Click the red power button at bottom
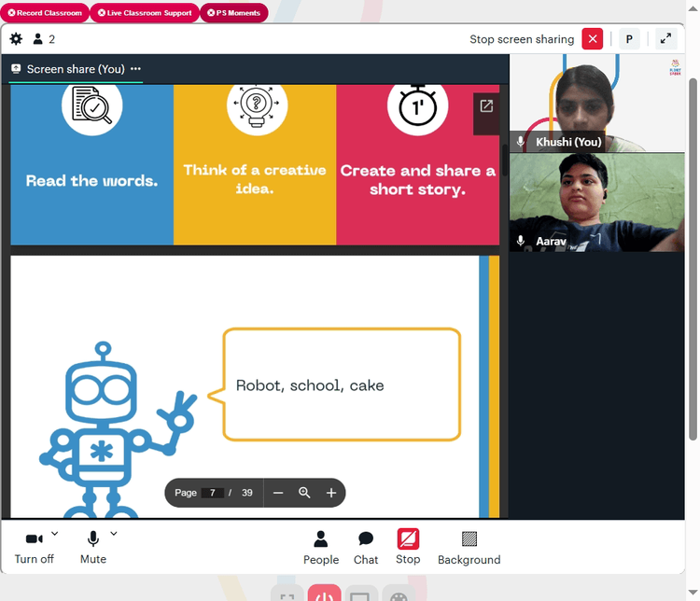Screen dimensions: 700x601 (325, 593)
